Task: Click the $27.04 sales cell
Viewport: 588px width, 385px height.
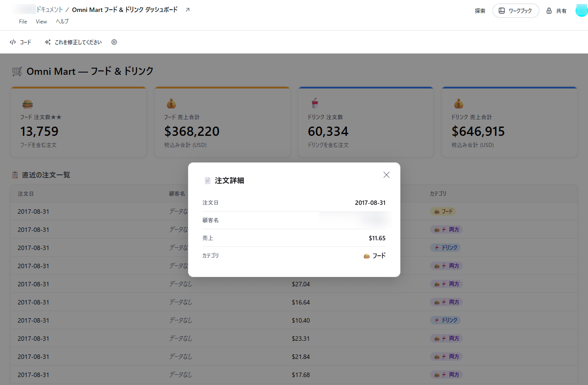Action: (x=301, y=284)
